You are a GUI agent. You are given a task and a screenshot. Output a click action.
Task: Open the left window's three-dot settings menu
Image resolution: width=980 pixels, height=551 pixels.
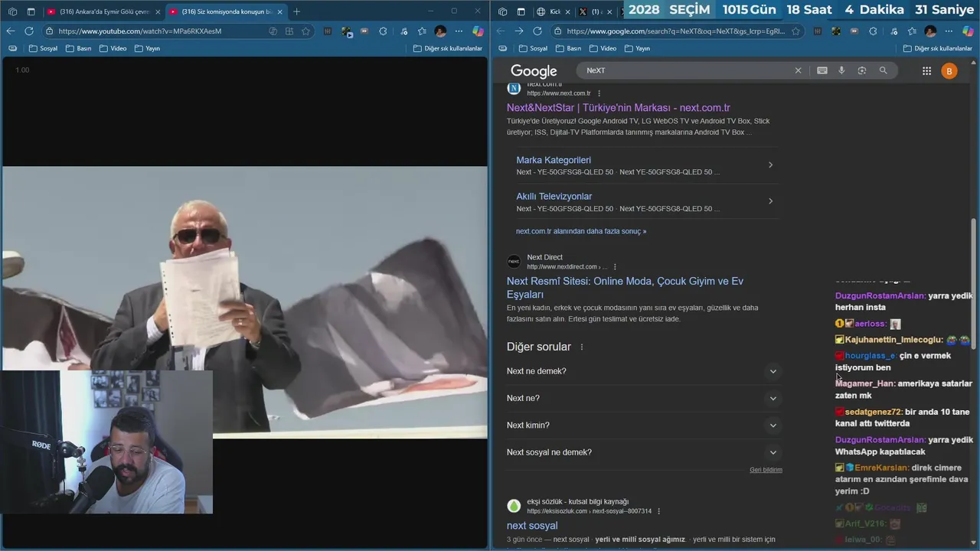(458, 31)
